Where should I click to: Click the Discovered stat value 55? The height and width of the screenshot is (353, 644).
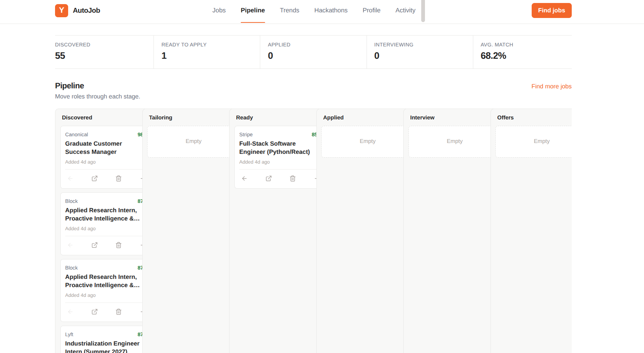point(60,56)
